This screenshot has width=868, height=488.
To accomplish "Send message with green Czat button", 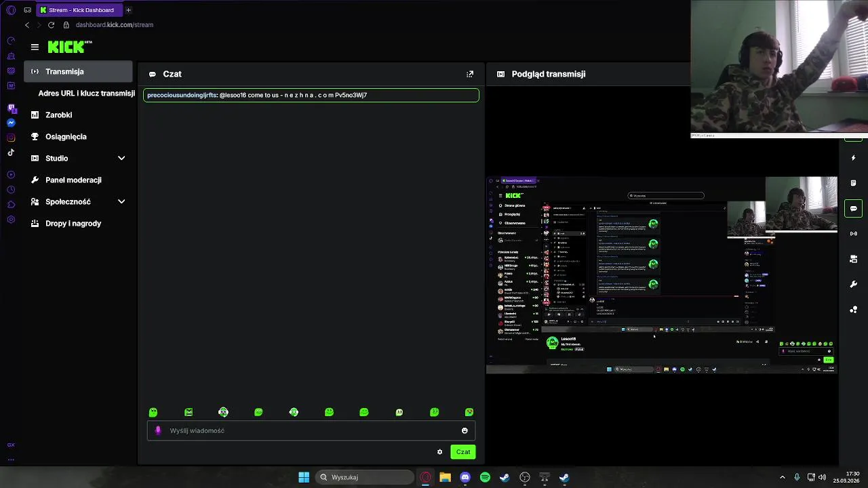I will 463,451.
